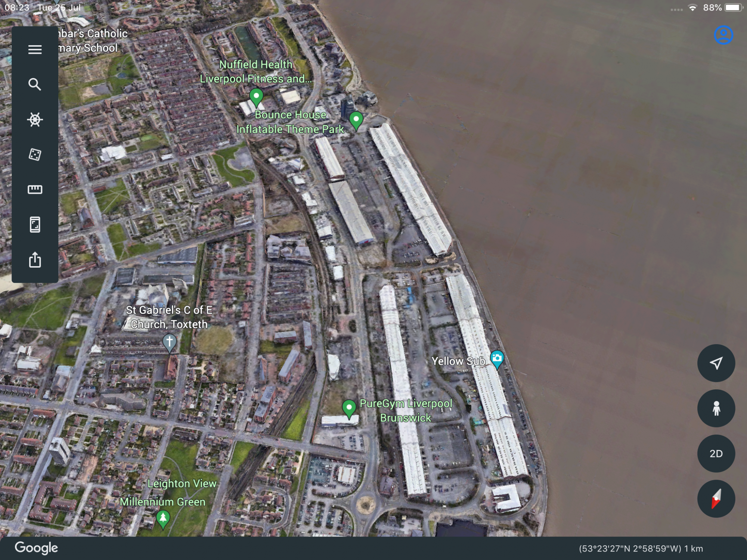This screenshot has width=747, height=560.
Task: Open Voyager ship's wheel icon
Action: click(x=35, y=119)
